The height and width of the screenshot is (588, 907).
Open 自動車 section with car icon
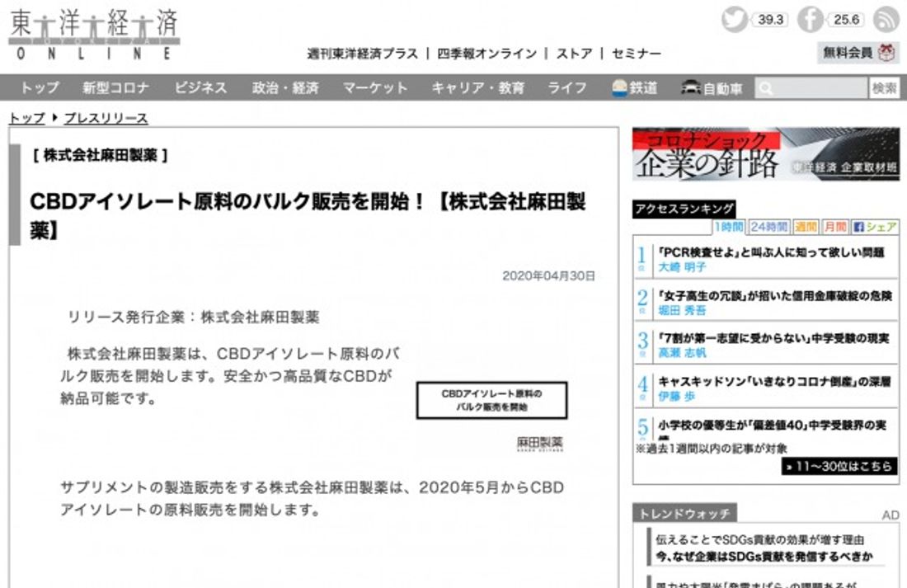[712, 88]
